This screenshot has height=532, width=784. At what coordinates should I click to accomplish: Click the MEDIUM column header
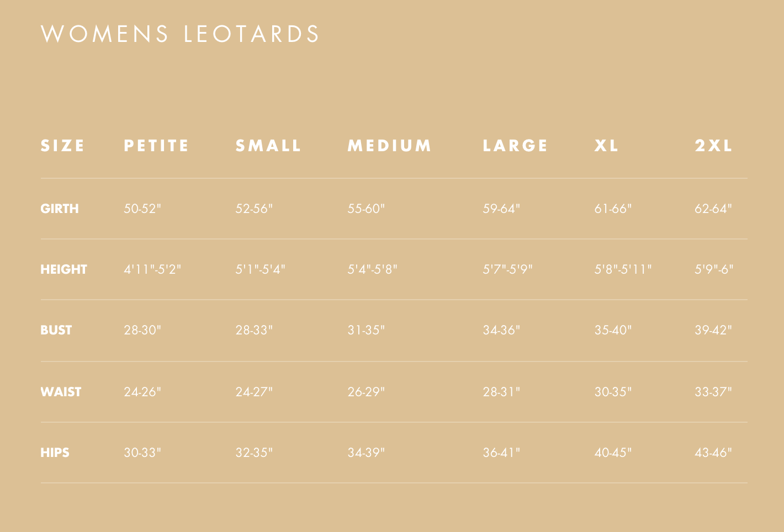click(390, 146)
